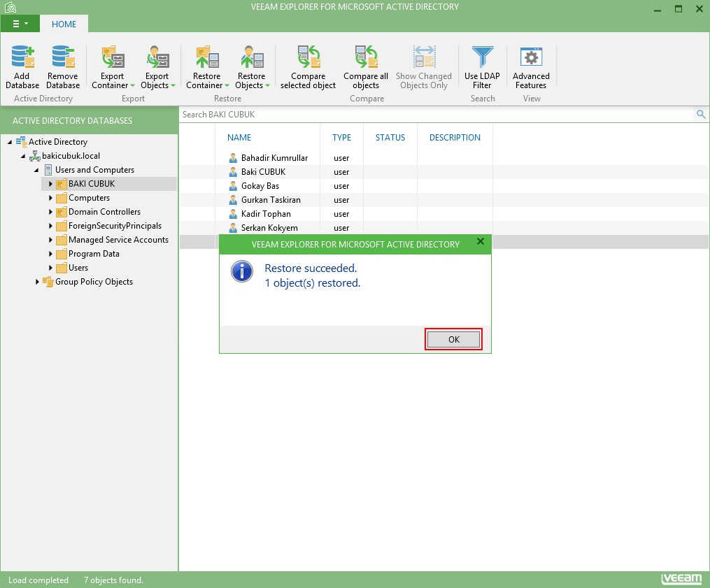Expand the Users container
Image resolution: width=710 pixels, height=588 pixels.
tap(50, 268)
